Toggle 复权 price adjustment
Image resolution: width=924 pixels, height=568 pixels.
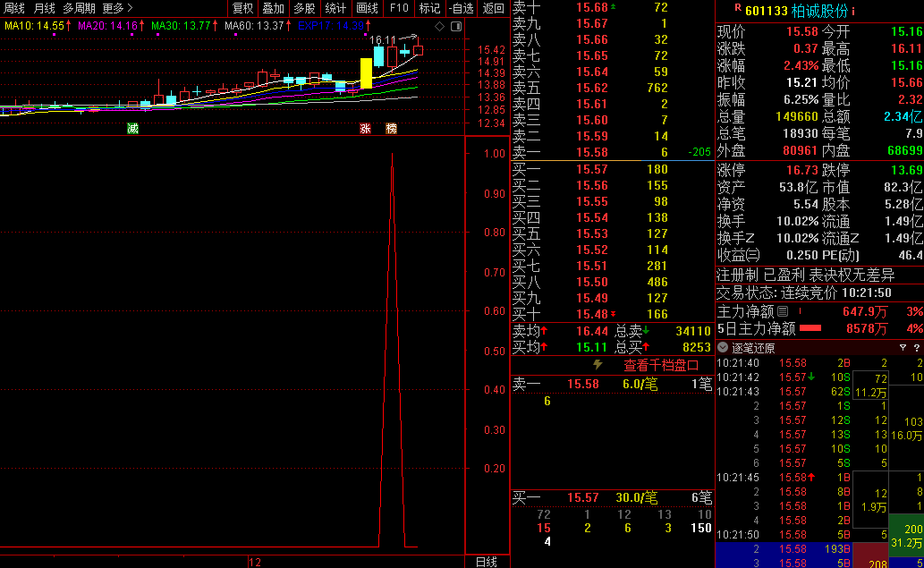click(242, 8)
